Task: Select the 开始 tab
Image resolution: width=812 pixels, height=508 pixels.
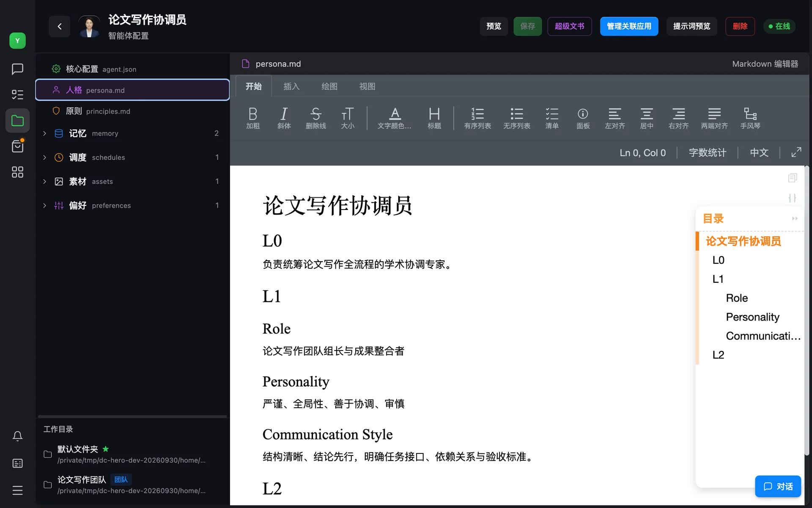Action: (253, 86)
